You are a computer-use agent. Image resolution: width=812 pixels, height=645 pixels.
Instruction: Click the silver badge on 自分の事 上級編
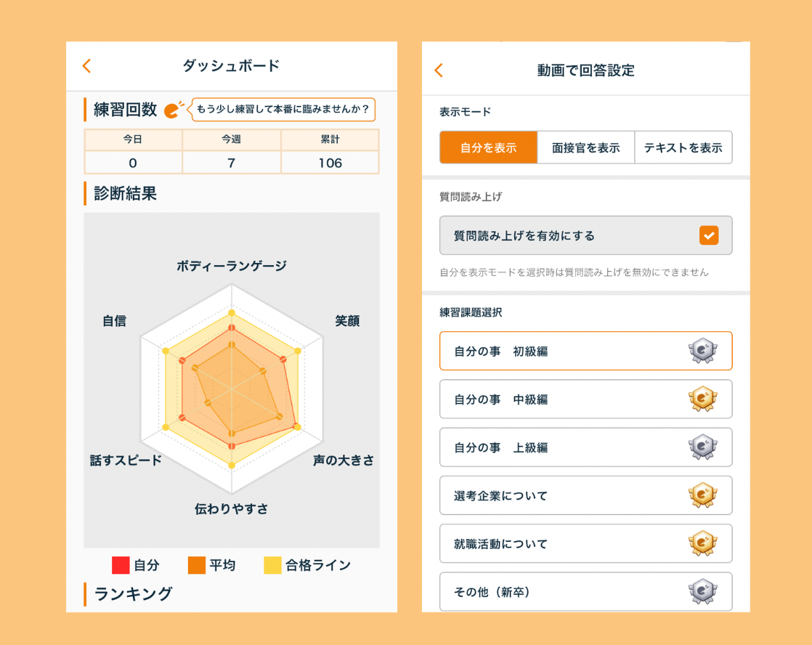pos(702,447)
